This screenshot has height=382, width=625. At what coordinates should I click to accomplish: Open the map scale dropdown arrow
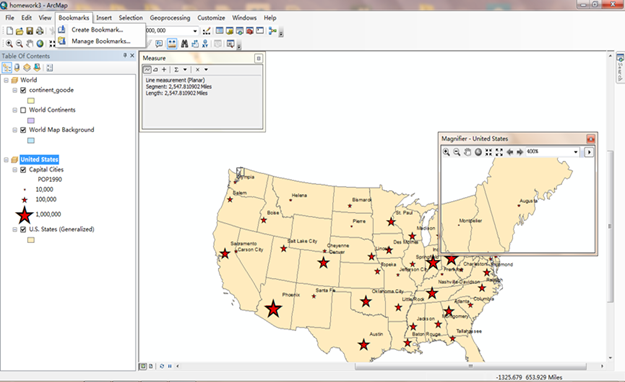pos(195,31)
